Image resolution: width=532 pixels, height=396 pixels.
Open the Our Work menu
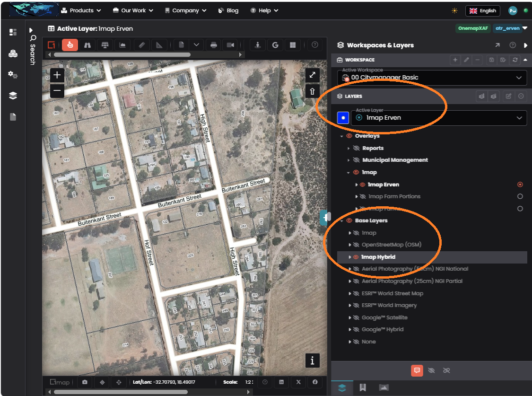point(133,10)
